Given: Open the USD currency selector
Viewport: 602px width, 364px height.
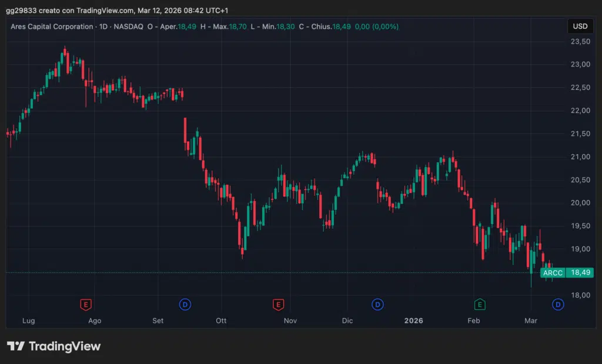Looking at the screenshot, I should [580, 26].
